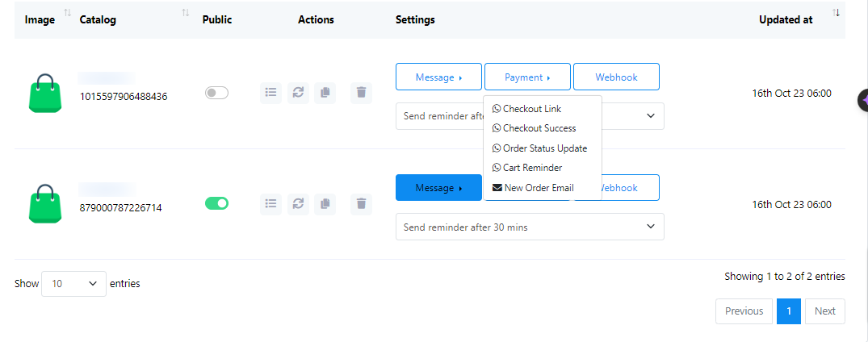
Task: Delete catalog 879000787226714 with trash icon
Action: click(x=361, y=204)
